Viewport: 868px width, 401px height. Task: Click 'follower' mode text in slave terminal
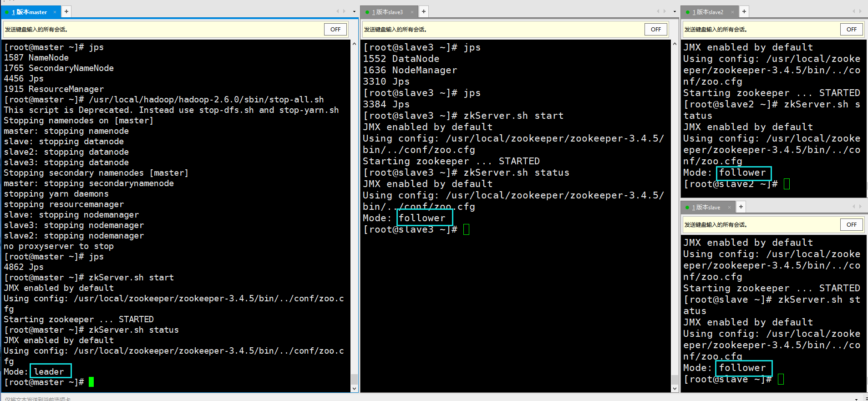(743, 368)
